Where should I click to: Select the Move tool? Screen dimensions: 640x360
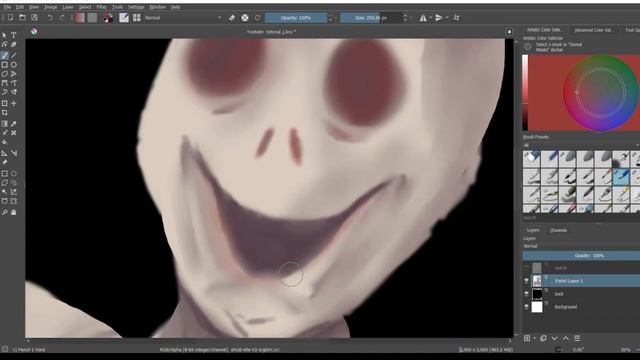pos(13,104)
